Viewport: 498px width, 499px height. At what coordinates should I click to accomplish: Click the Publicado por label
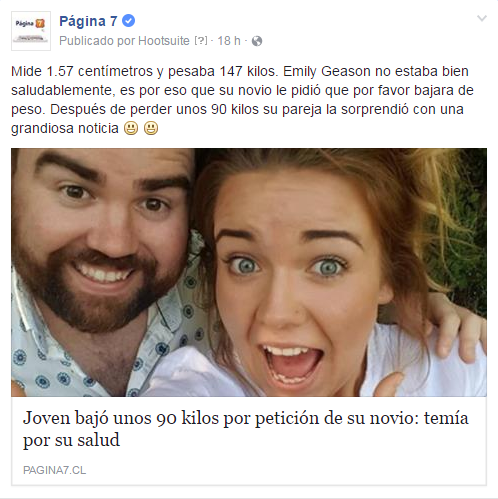(x=98, y=41)
